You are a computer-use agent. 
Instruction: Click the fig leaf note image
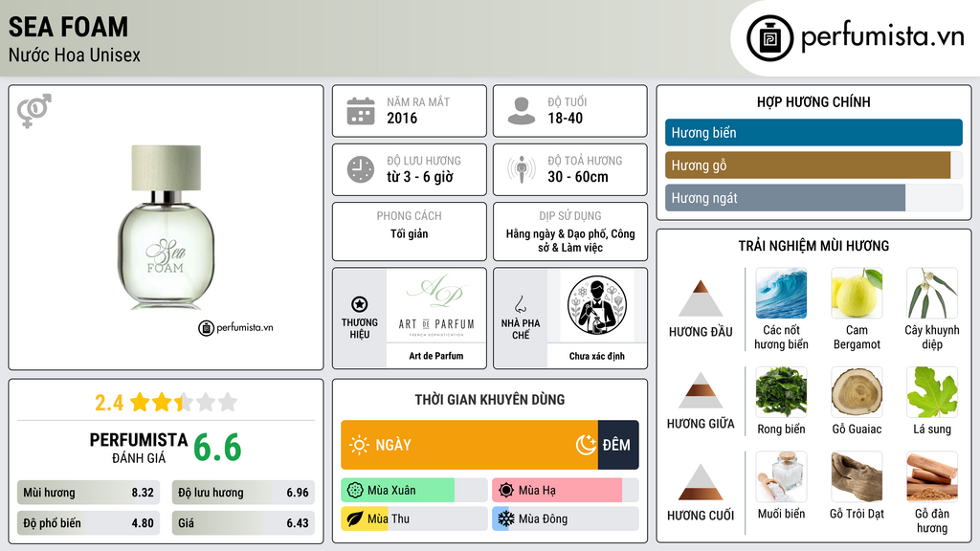point(932,391)
